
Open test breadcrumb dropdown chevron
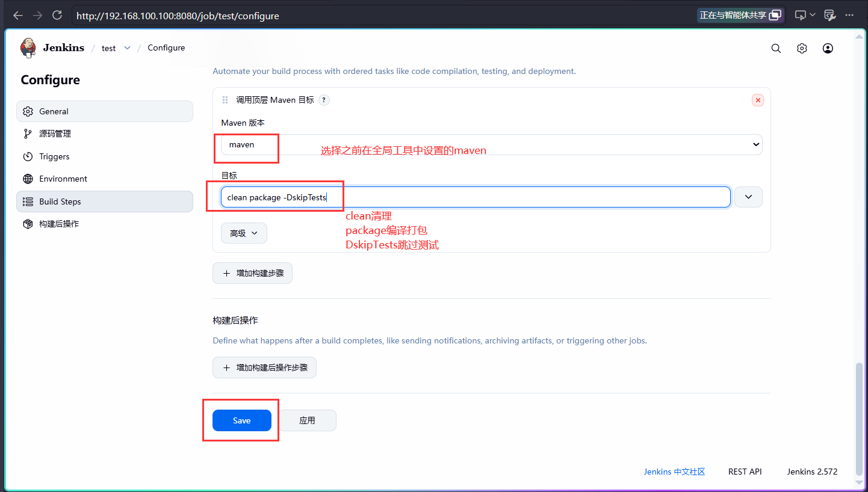(127, 48)
